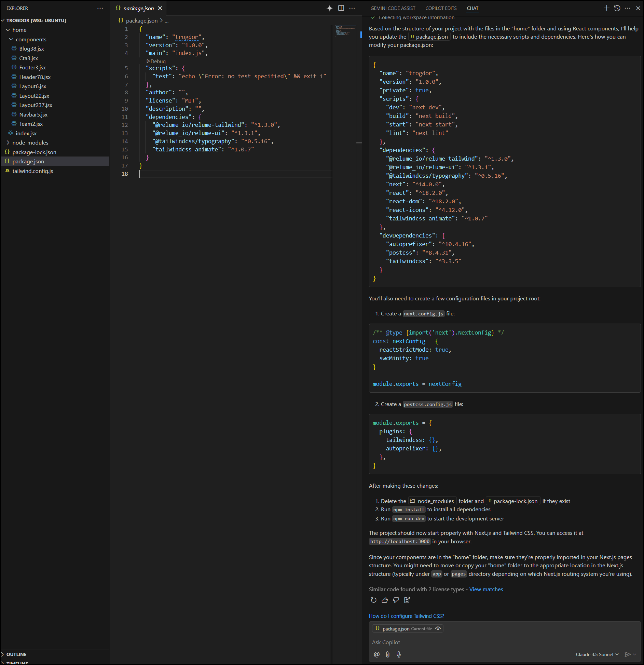Screen dimensions: 644x665
Task: Toggle package.json current file context eye
Action: point(438,628)
